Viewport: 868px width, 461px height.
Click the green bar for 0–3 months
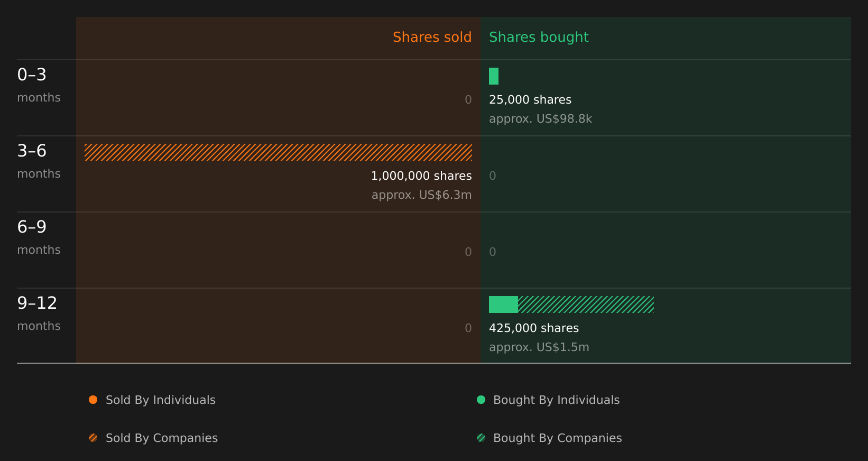[494, 76]
